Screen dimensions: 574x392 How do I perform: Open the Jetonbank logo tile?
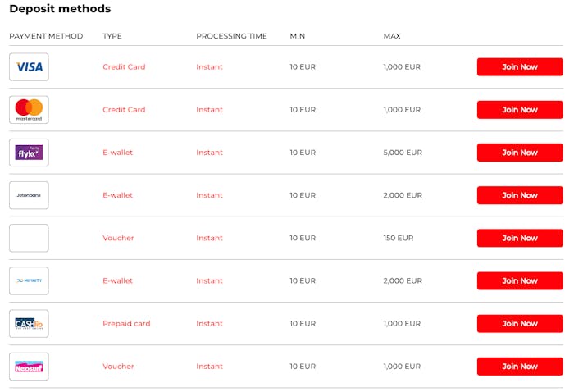[29, 195]
